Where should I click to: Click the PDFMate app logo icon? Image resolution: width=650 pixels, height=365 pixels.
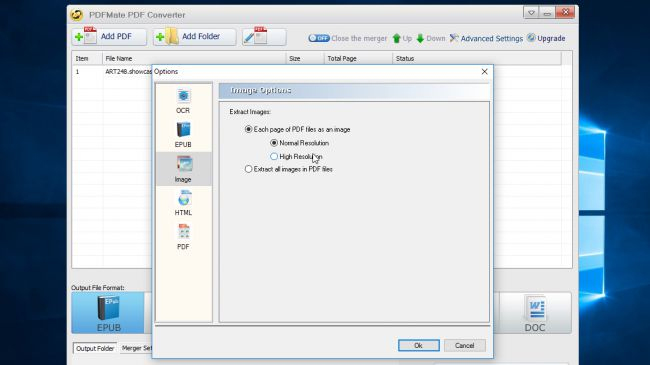tap(77, 15)
